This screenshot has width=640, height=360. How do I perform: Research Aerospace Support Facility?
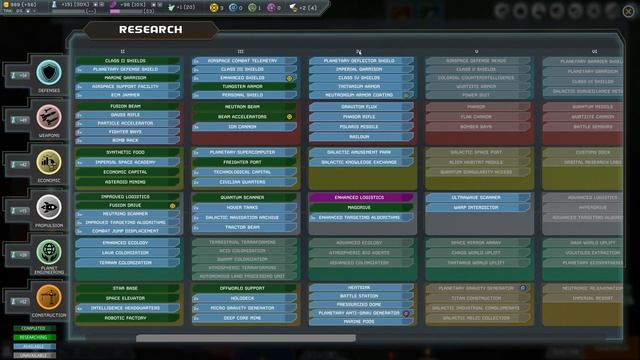[x=128, y=87]
